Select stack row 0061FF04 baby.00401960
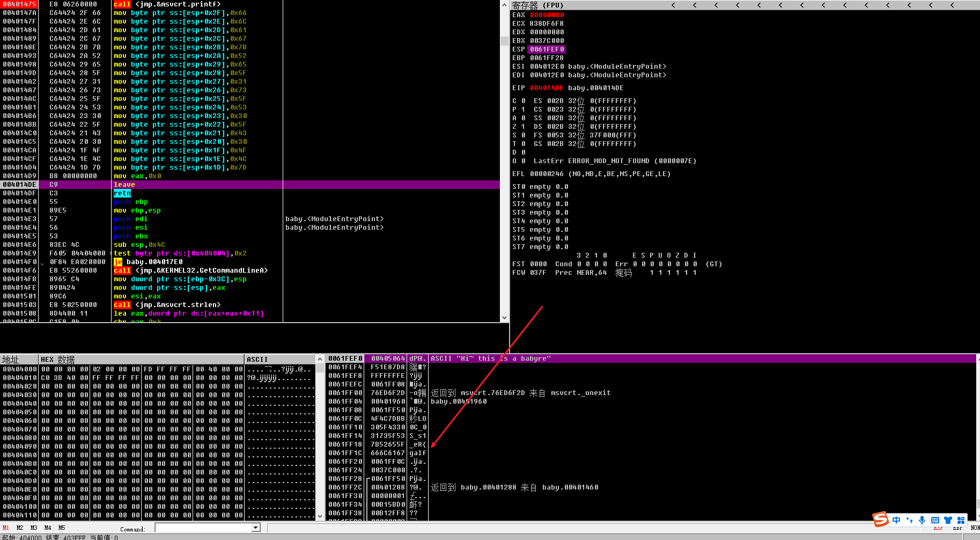980x540 pixels. [x=651, y=402]
